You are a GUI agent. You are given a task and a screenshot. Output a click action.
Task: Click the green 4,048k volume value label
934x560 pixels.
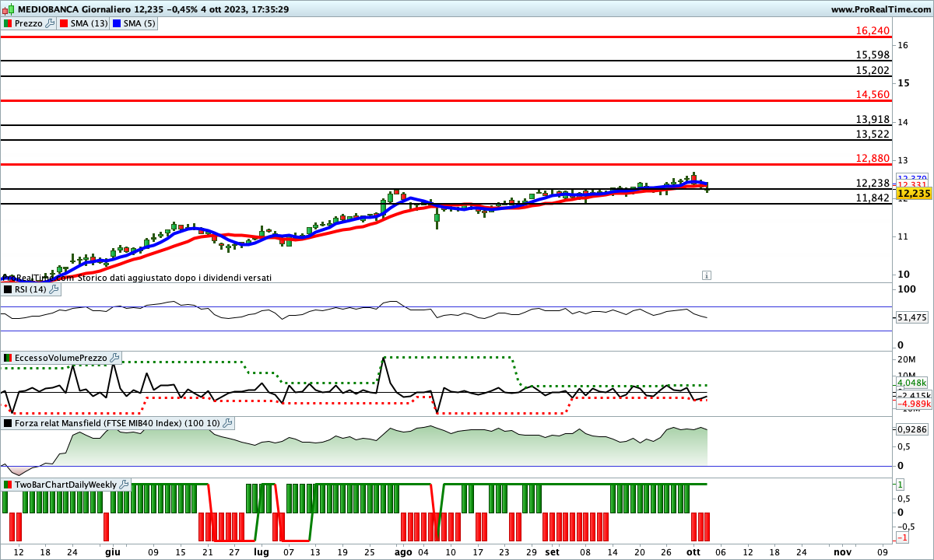tap(912, 383)
